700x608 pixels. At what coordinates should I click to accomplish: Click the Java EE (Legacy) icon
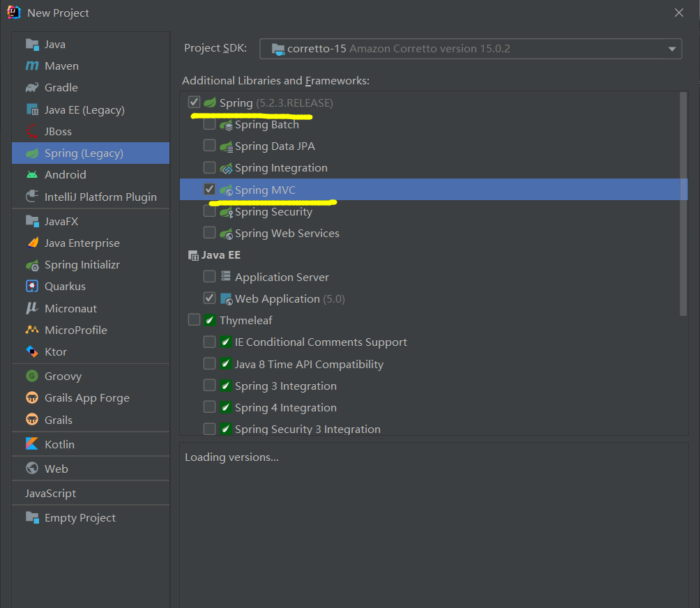(x=32, y=109)
